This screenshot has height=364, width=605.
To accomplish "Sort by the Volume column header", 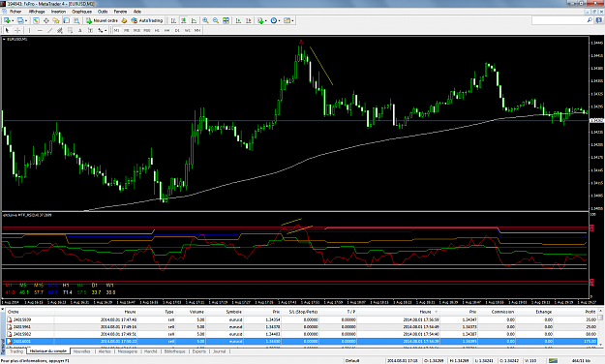I will [197, 312].
